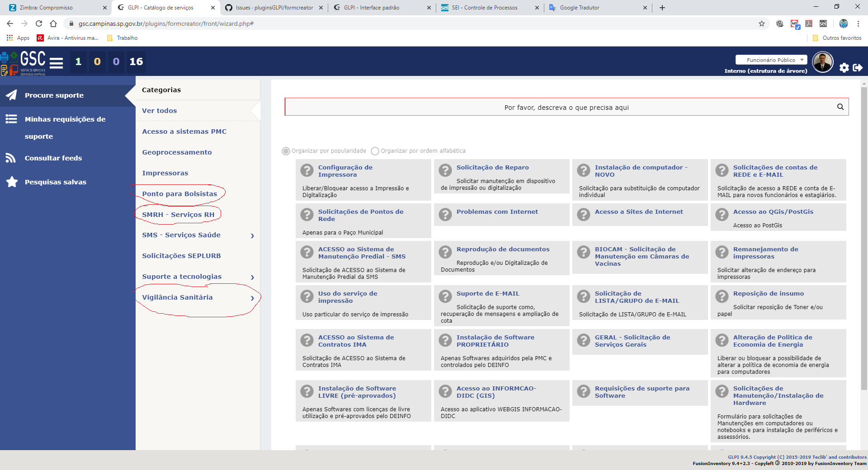Select Organizar por ordem alfabética
This screenshot has width=868, height=470.
[x=375, y=151]
